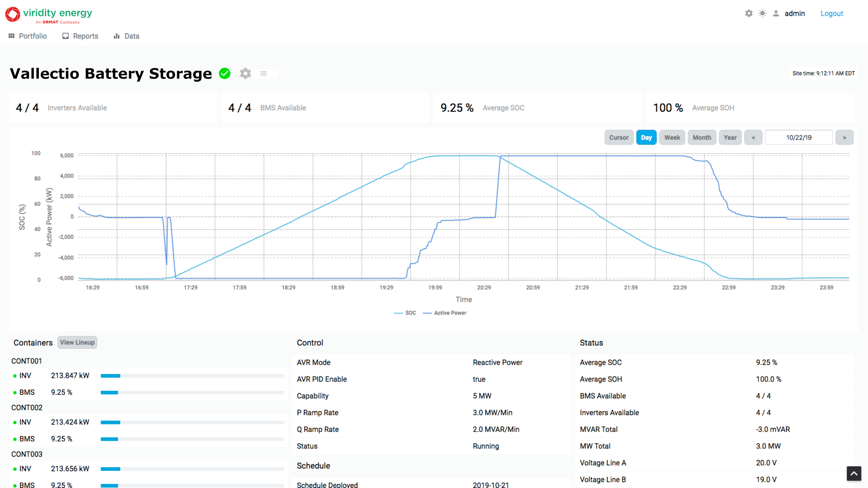This screenshot has height=488, width=868.
Task: Click the CONT003 container label
Action: [x=27, y=454]
